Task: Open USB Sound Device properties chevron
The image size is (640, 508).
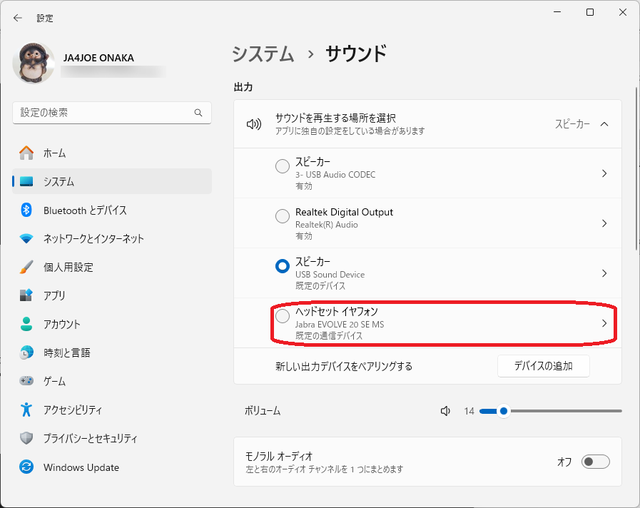Action: pyautogui.click(x=604, y=273)
